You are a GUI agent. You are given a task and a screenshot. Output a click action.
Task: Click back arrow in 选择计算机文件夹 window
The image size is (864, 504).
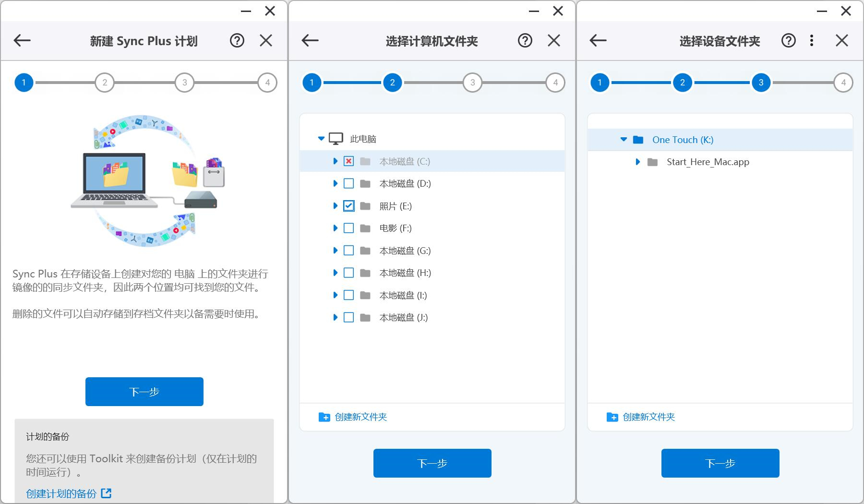[309, 41]
